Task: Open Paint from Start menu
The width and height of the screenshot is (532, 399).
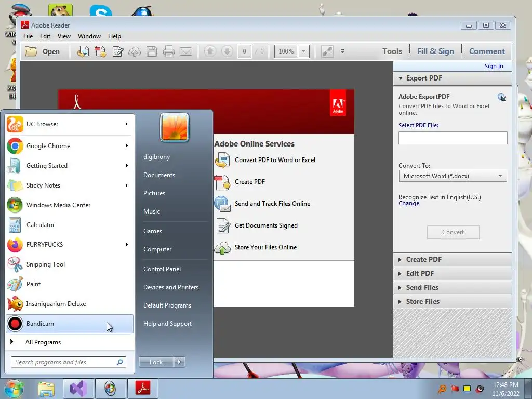Action: pos(70,284)
